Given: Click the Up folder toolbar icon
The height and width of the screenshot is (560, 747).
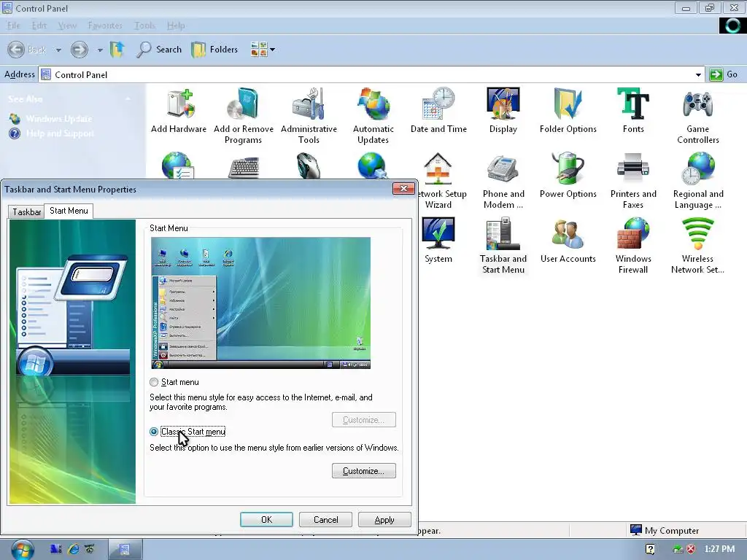Looking at the screenshot, I should point(117,49).
